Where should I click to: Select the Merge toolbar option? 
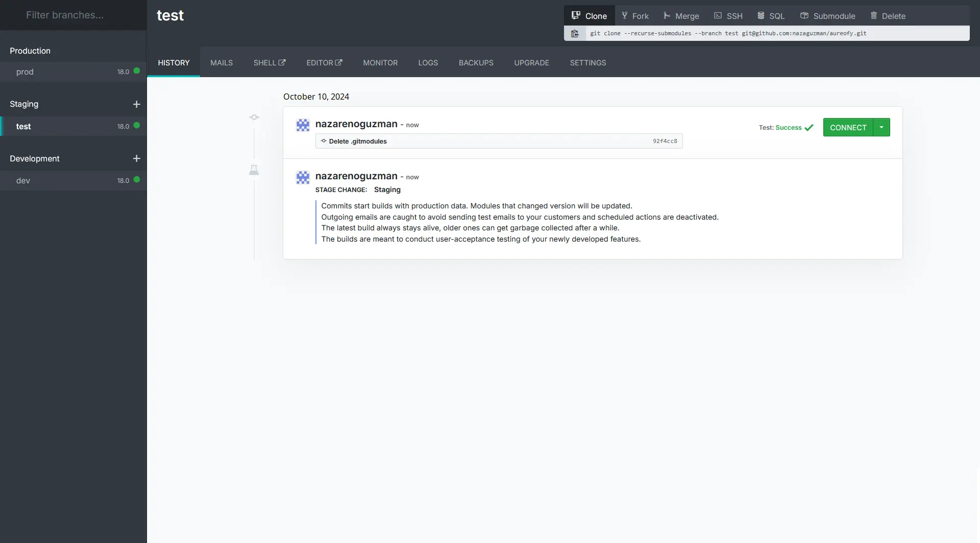681,16
